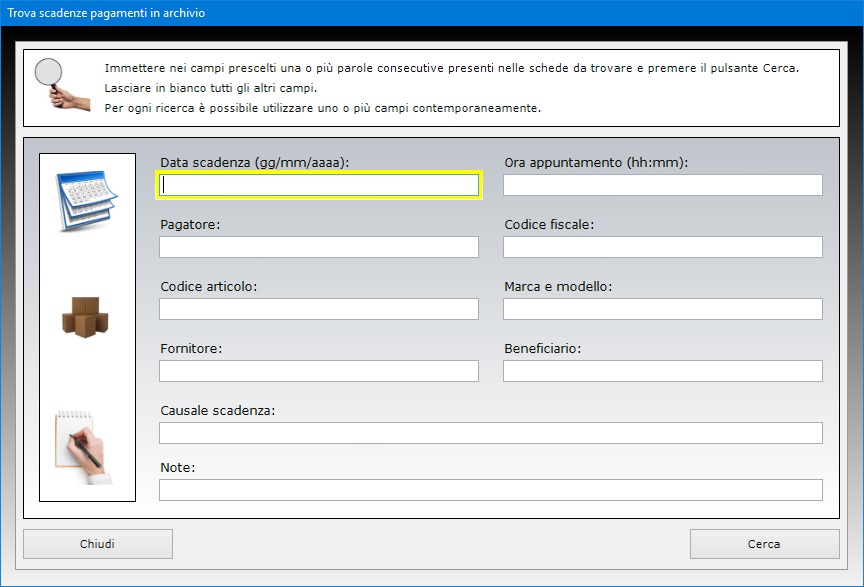This screenshot has height=587, width=864.
Task: Focus the Beneficiario text box
Action: click(662, 371)
